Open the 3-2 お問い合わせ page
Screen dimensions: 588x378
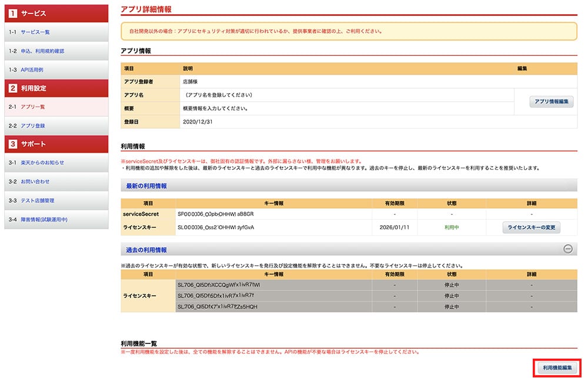point(35,182)
